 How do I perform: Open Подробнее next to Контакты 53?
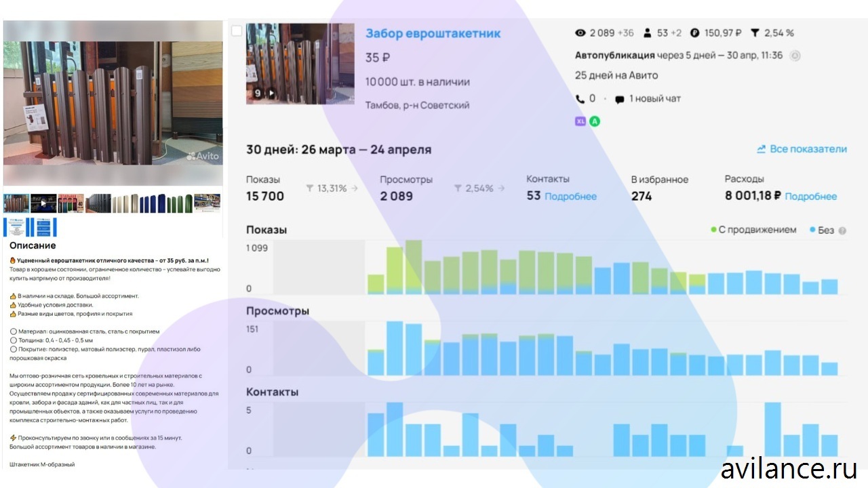tap(570, 197)
